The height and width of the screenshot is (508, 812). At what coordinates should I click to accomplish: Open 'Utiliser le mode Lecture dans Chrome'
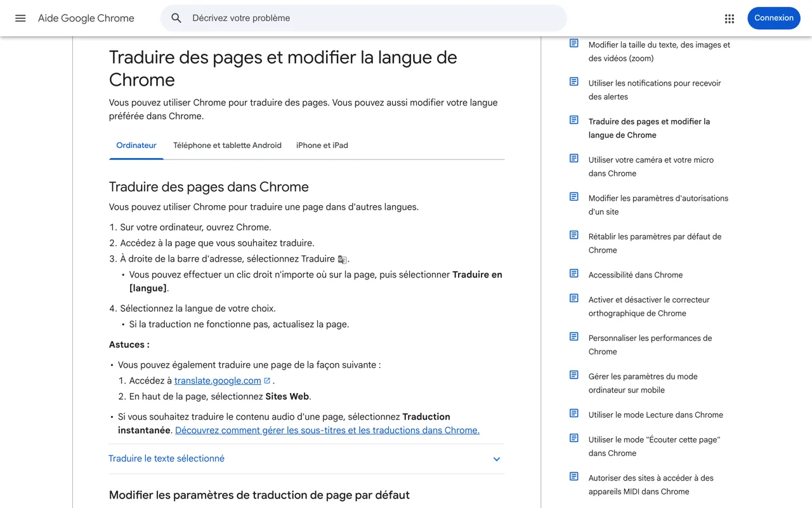(x=656, y=415)
